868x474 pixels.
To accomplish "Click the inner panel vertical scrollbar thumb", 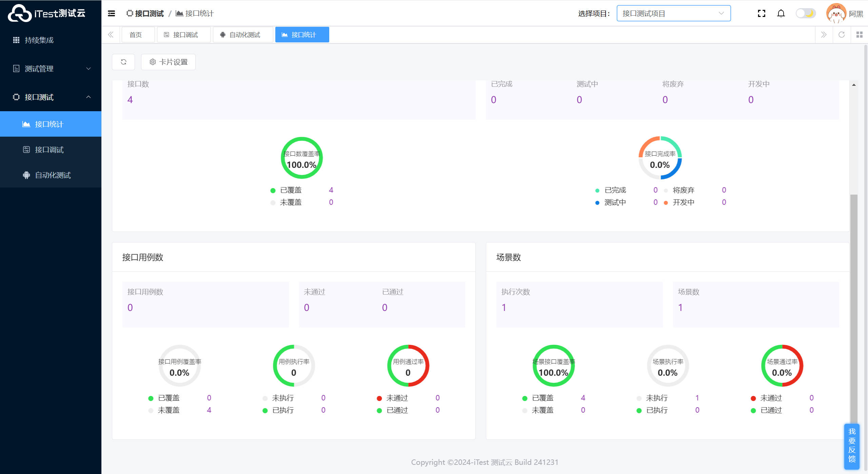I will tap(854, 305).
